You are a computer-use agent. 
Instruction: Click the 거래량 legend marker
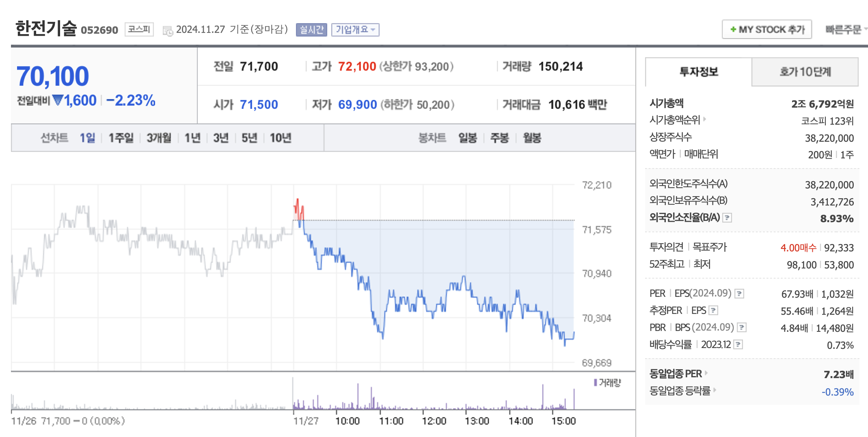[x=595, y=383]
